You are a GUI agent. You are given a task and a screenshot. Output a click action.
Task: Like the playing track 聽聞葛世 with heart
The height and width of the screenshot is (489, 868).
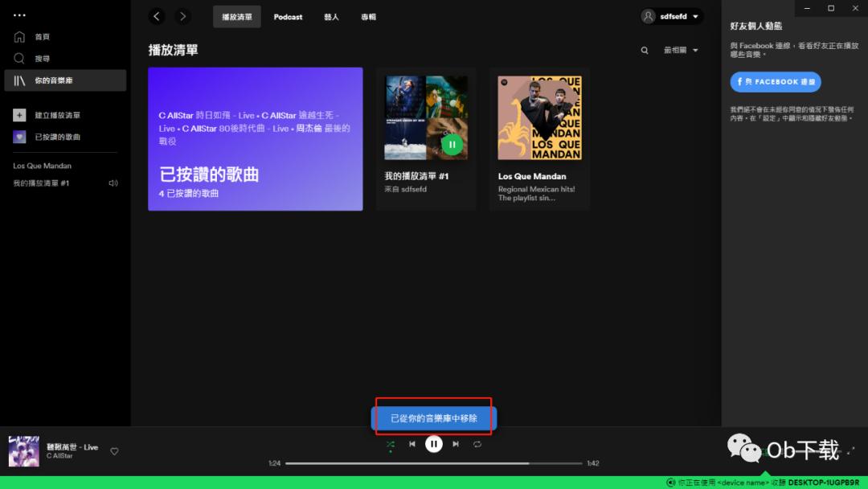114,451
